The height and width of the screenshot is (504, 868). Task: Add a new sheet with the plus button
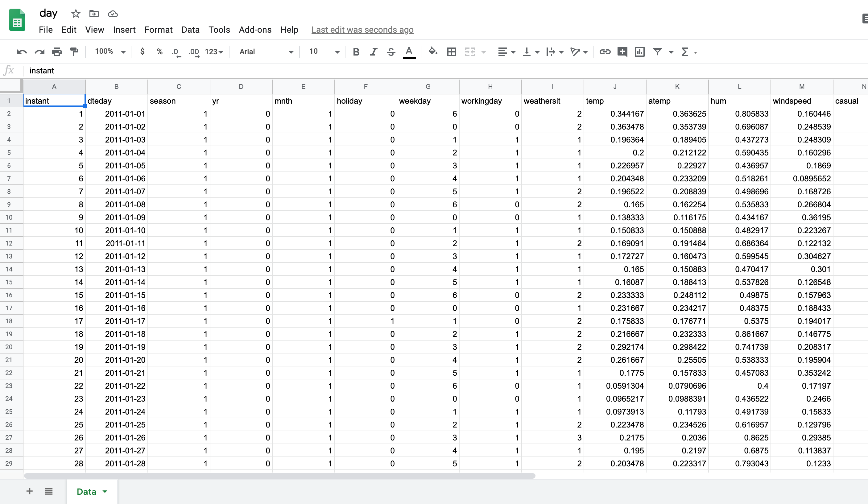(30, 492)
